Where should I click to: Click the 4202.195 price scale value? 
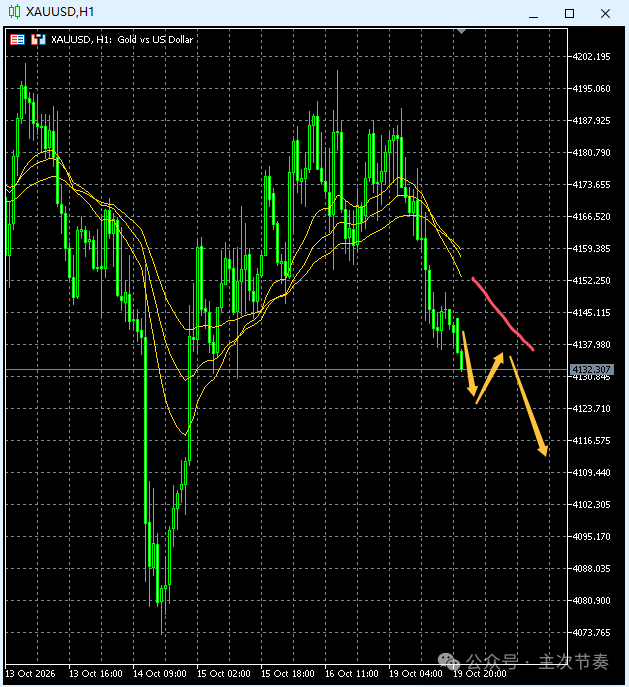pyautogui.click(x=591, y=57)
